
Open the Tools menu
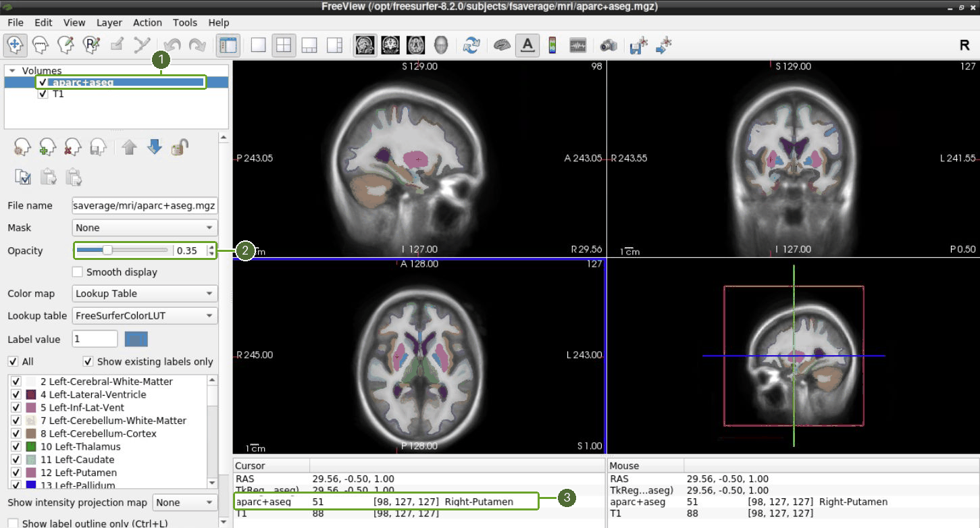click(x=185, y=22)
